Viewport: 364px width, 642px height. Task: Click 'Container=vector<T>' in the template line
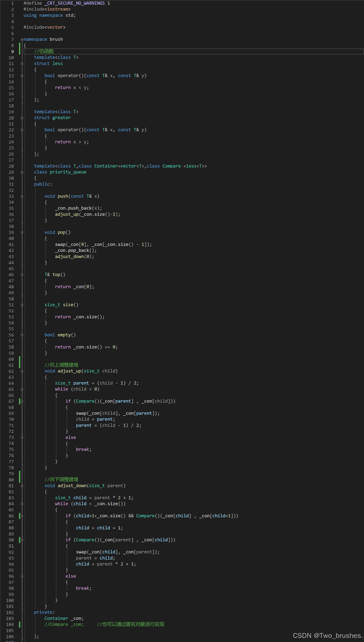tap(119, 166)
